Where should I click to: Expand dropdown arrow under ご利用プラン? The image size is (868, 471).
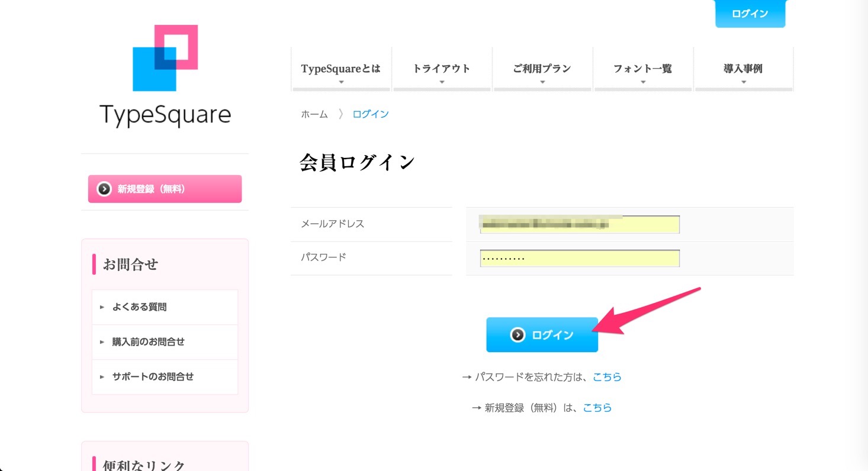(x=542, y=82)
